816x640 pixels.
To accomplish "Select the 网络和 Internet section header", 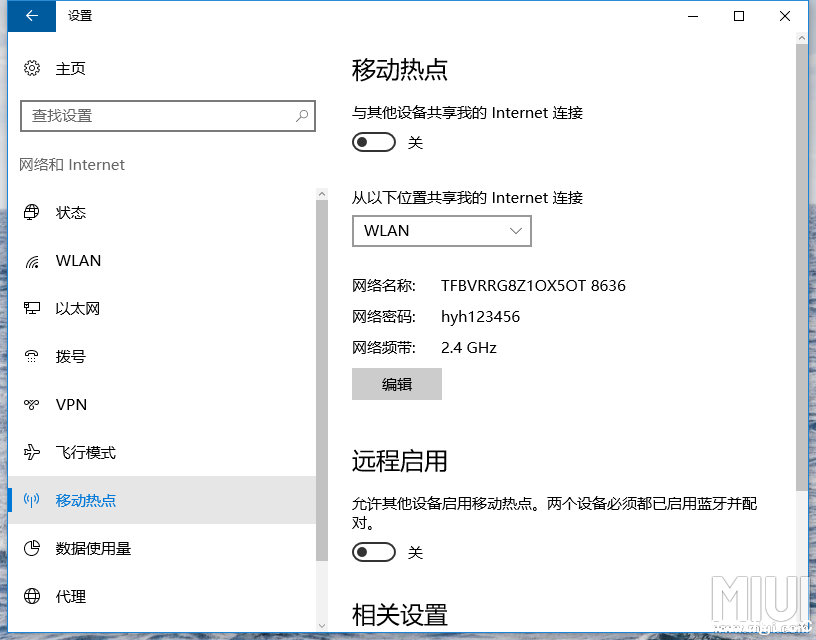I will coord(72,165).
